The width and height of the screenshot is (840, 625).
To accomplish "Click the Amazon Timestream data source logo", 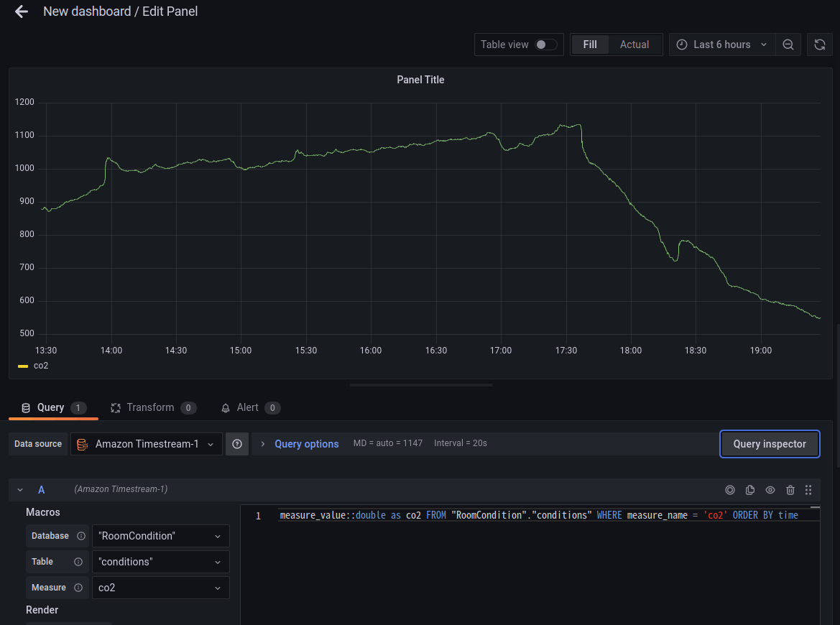I will click(x=82, y=445).
